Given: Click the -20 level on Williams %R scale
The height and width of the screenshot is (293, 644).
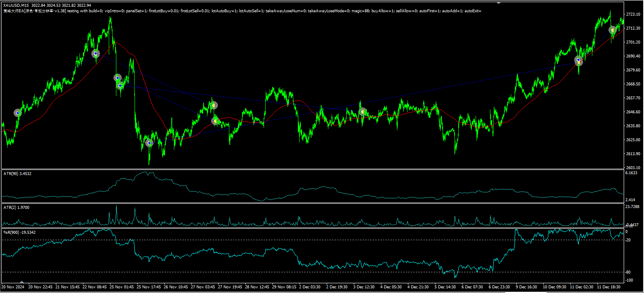Looking at the screenshot, I should (628, 240).
